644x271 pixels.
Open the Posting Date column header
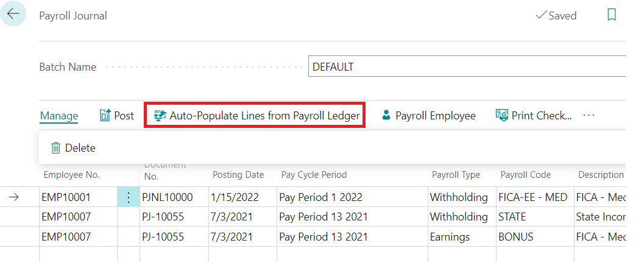coord(238,175)
